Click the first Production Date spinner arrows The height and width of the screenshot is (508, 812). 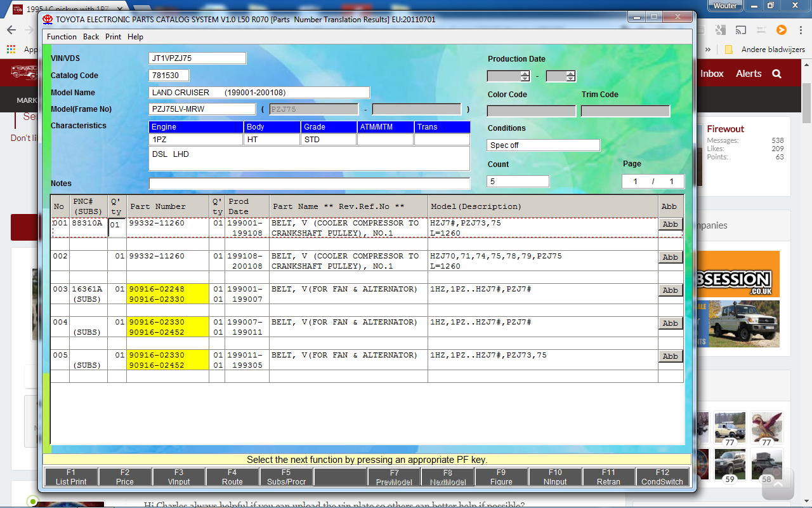525,76
